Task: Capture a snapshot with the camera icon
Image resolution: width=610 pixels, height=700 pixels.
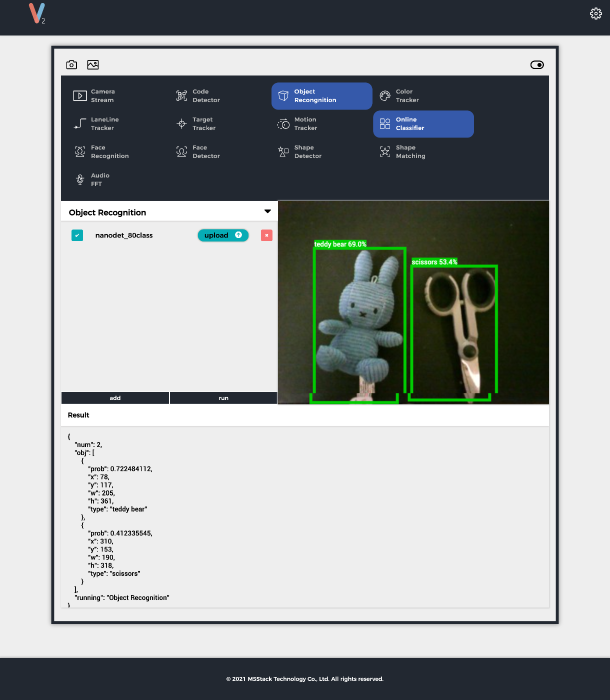Action: (71, 64)
